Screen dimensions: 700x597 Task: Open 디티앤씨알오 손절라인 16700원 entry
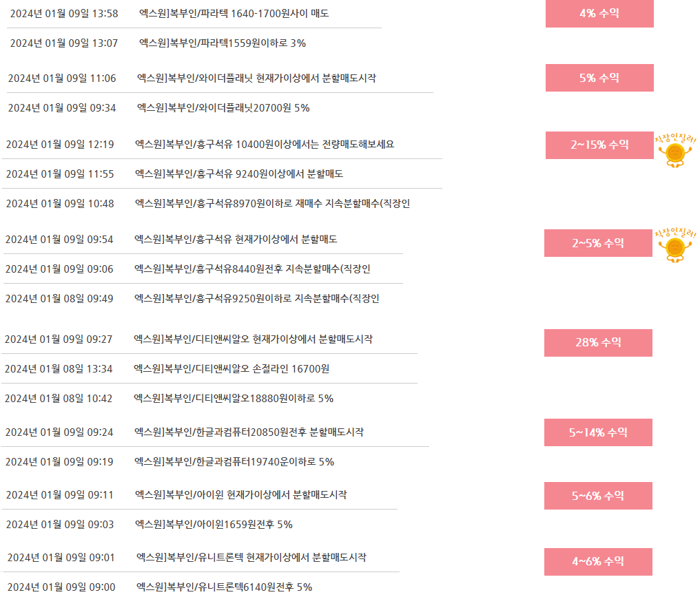(x=231, y=368)
